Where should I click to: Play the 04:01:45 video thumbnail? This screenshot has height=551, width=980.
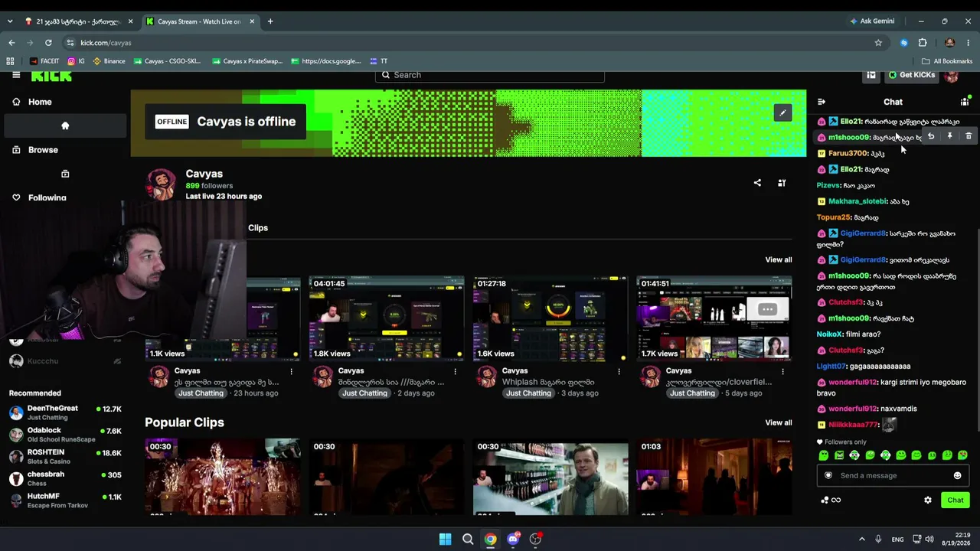387,318
